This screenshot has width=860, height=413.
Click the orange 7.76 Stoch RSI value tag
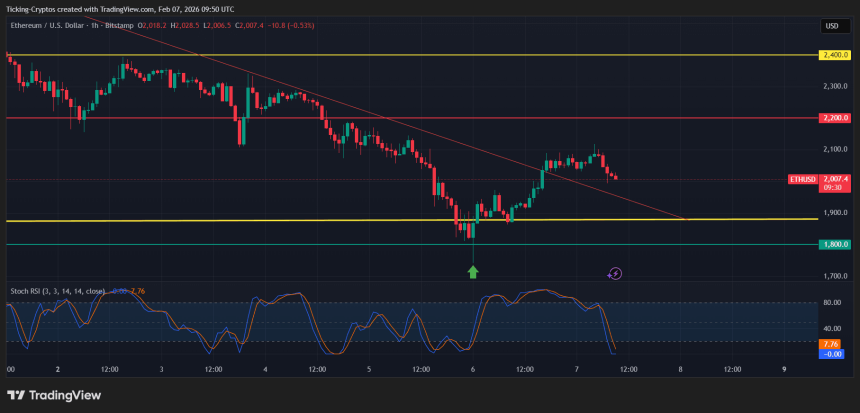coord(832,344)
